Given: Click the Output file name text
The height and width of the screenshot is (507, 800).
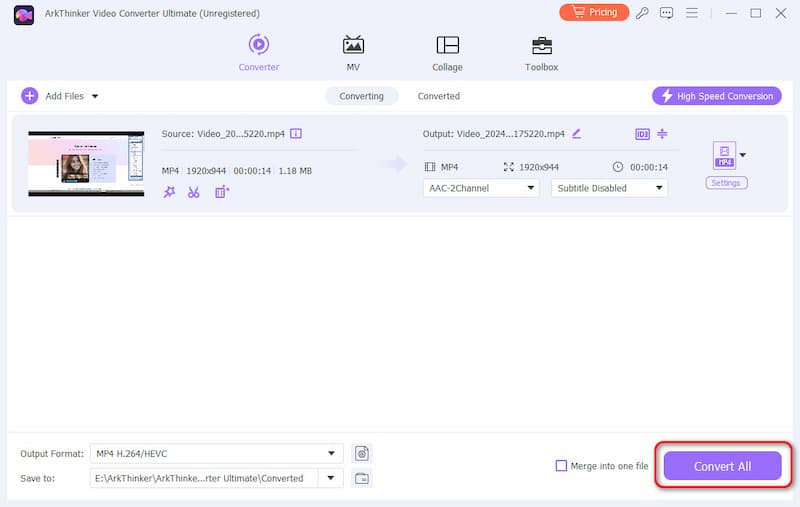Looking at the screenshot, I should pos(493,134).
